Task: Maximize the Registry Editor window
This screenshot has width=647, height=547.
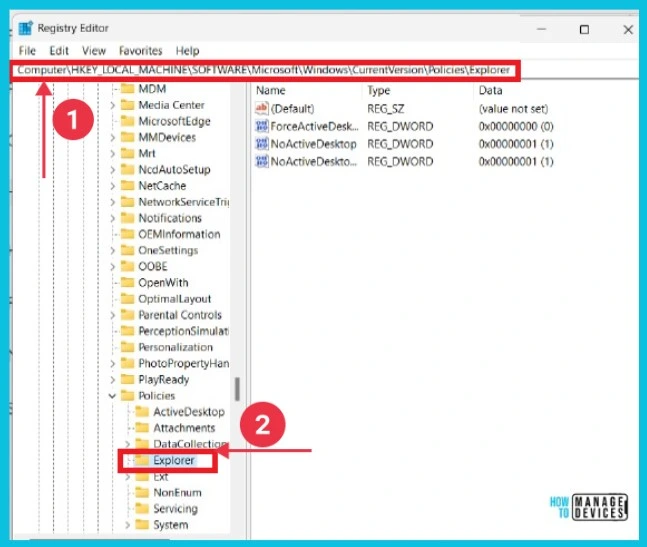Action: click(584, 30)
